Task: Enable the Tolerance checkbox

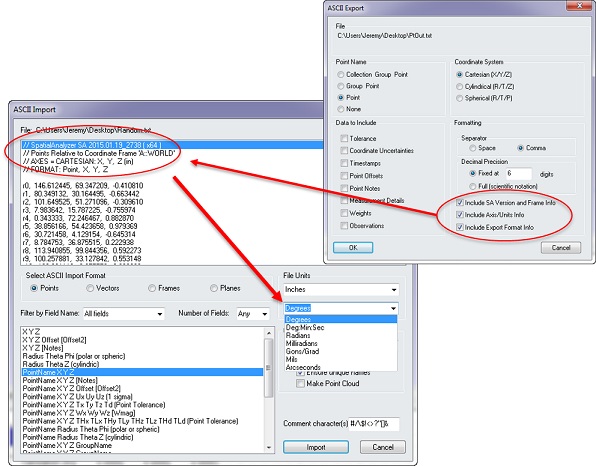Action: pos(344,139)
